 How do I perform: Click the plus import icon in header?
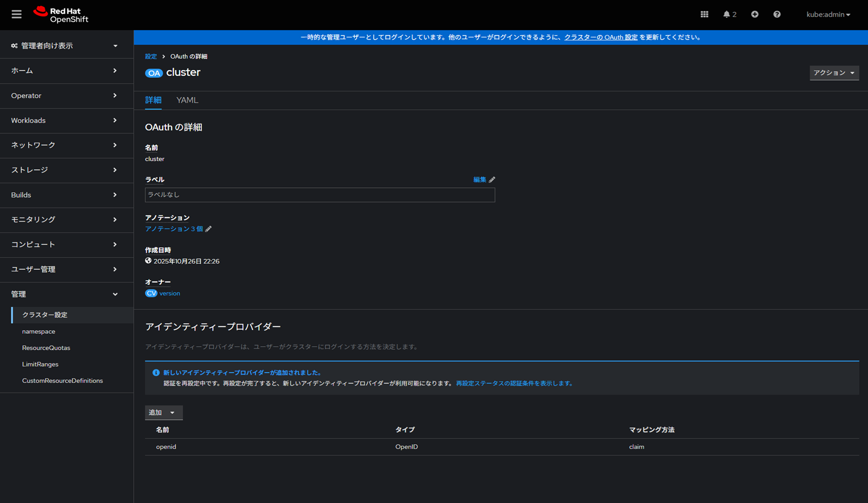(754, 14)
